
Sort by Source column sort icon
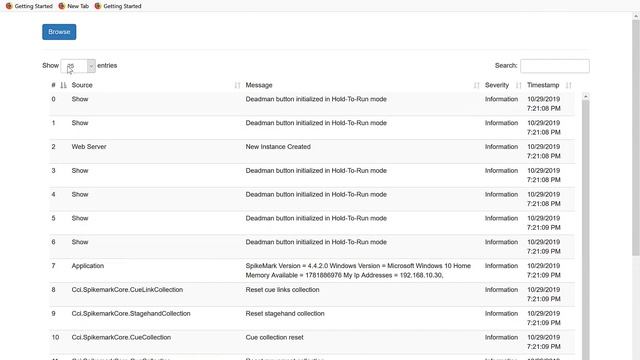coord(237,85)
